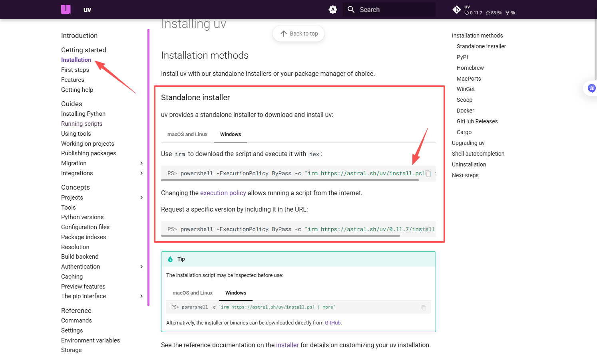Go to the Using tools guide
The width and height of the screenshot is (597, 364).
click(76, 134)
